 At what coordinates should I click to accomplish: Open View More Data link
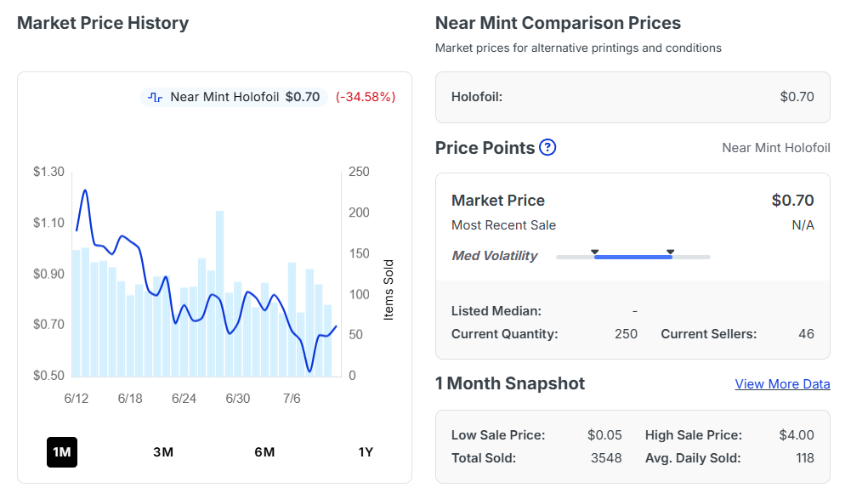pyautogui.click(x=782, y=383)
